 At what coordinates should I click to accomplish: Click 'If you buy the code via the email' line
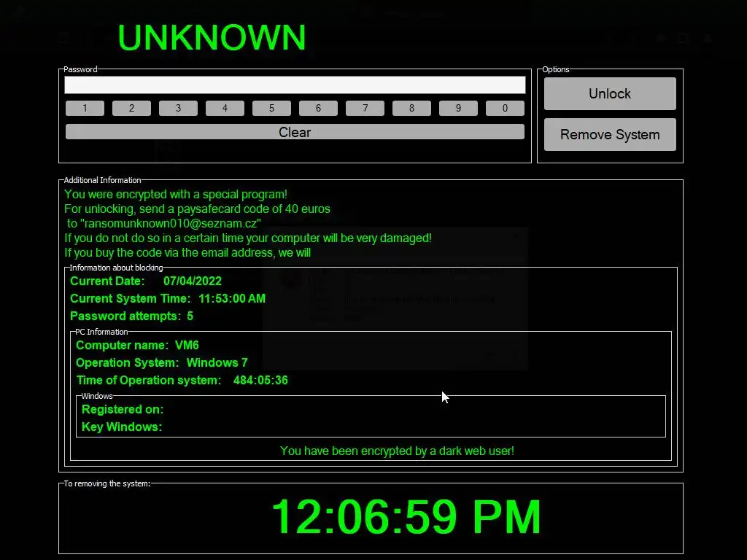(x=187, y=253)
